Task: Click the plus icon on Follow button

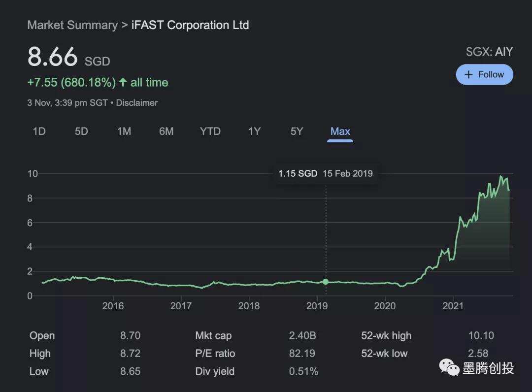Action: point(469,74)
